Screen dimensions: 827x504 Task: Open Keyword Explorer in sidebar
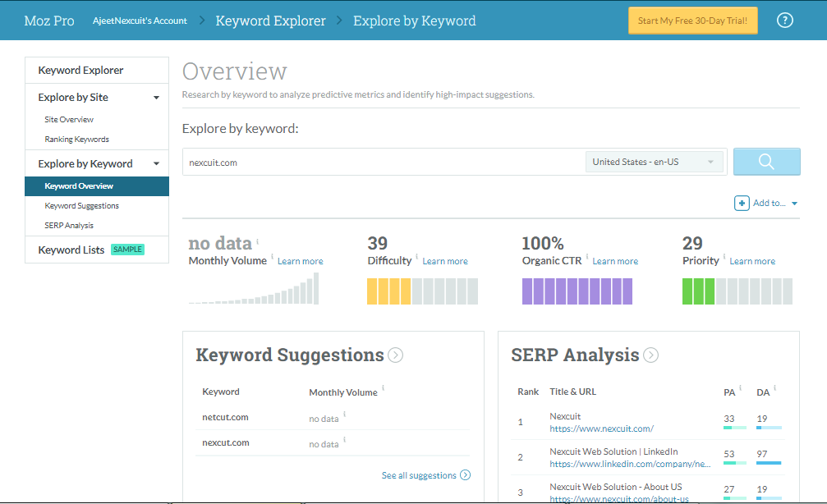pyautogui.click(x=80, y=70)
